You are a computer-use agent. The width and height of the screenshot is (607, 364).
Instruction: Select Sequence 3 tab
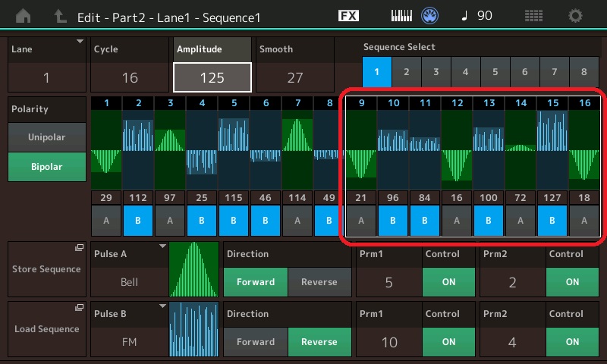coord(436,72)
